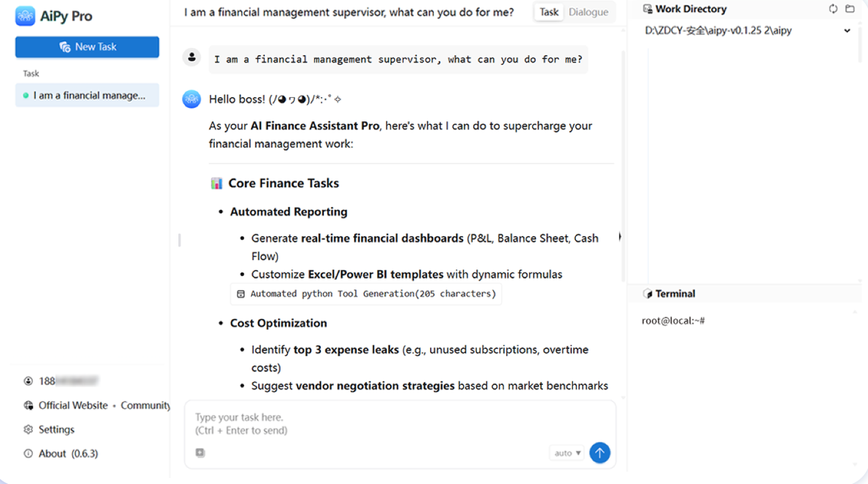Image resolution: width=868 pixels, height=484 pixels.
Task: Open the Community link
Action: [x=145, y=405]
